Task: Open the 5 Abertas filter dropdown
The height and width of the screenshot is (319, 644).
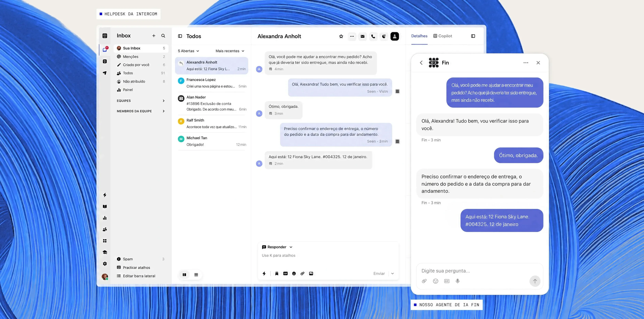Action: [x=189, y=51]
